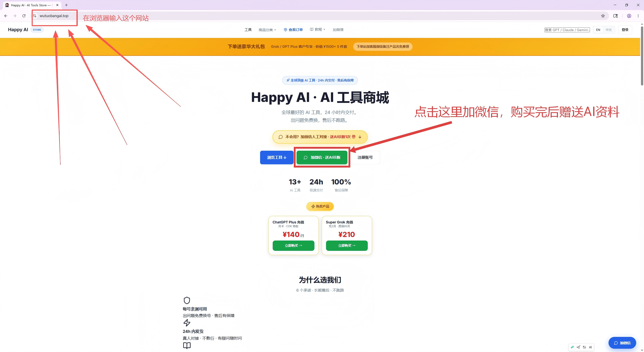Click the ChatGPT Plus 充值 card title

pyautogui.click(x=288, y=222)
